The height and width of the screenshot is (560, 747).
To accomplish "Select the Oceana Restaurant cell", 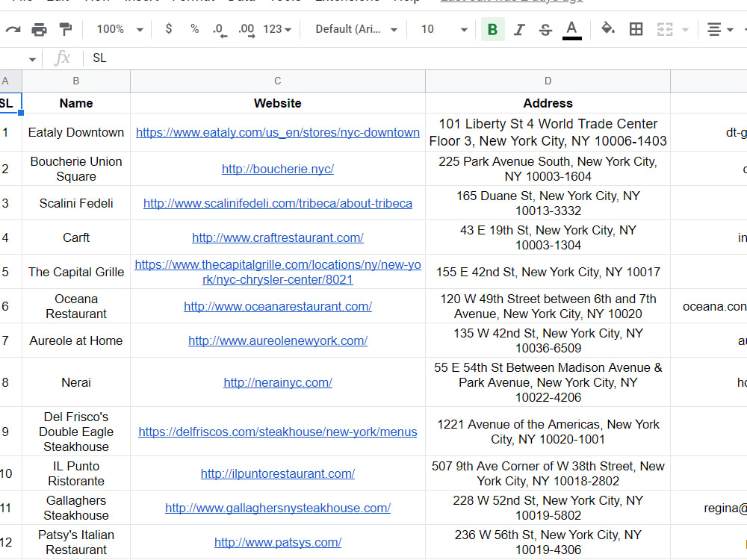I will pos(75,306).
